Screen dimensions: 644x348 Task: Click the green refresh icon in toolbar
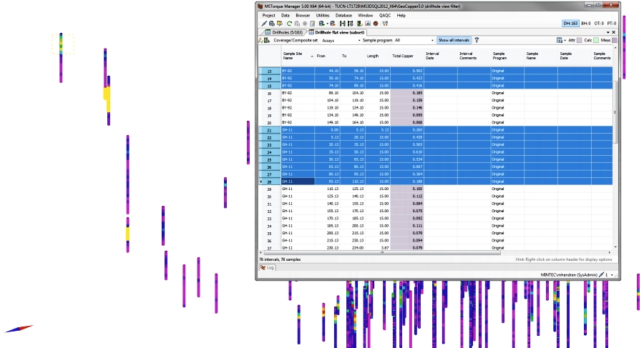coord(289,24)
